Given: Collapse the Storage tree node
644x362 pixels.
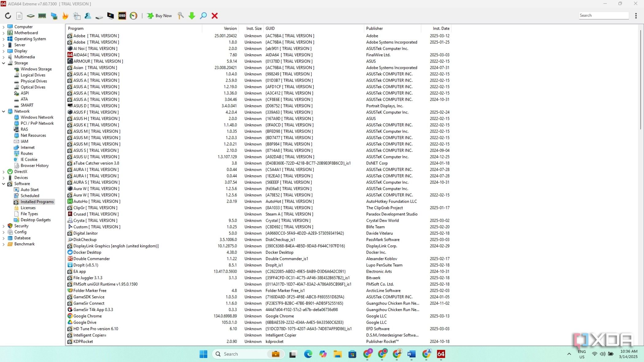Looking at the screenshot, I should (3, 63).
